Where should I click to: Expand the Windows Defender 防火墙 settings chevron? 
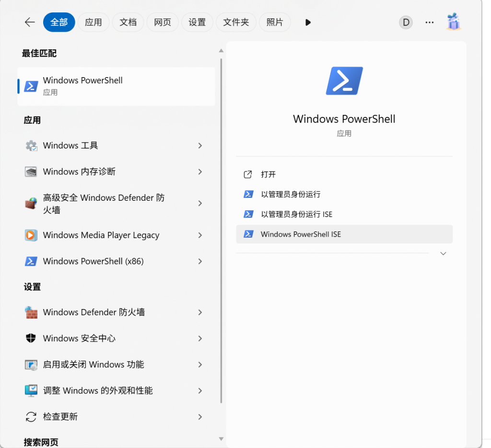point(200,312)
